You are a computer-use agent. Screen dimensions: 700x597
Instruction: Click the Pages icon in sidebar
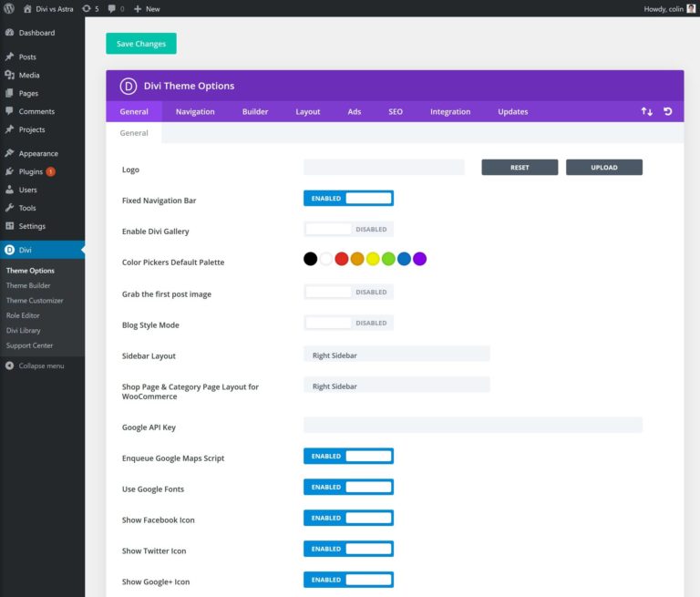pos(9,93)
